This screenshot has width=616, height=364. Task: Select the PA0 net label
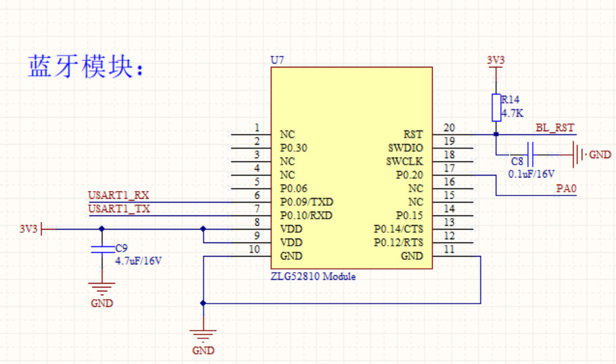pos(566,188)
